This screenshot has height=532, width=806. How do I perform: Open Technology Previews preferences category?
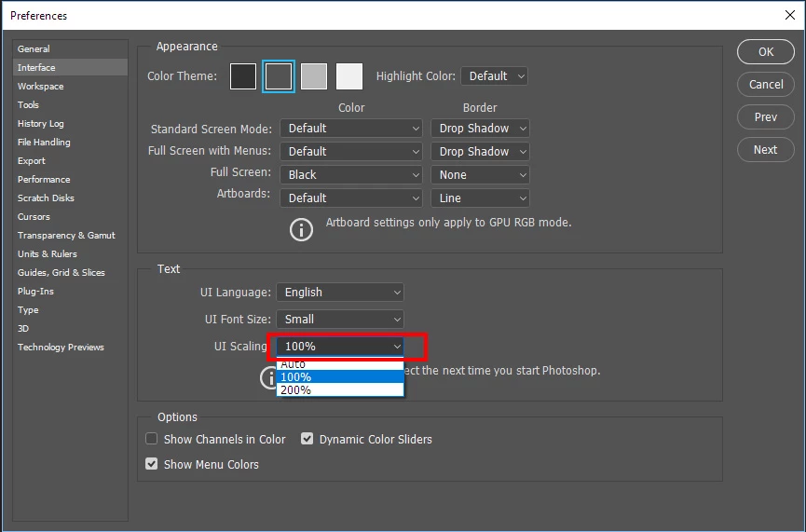70,347
